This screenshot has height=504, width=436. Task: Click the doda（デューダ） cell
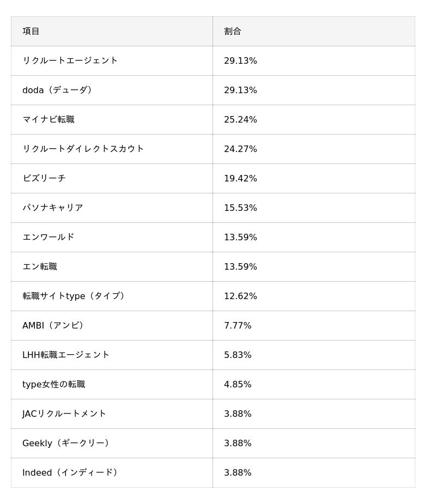point(59,90)
